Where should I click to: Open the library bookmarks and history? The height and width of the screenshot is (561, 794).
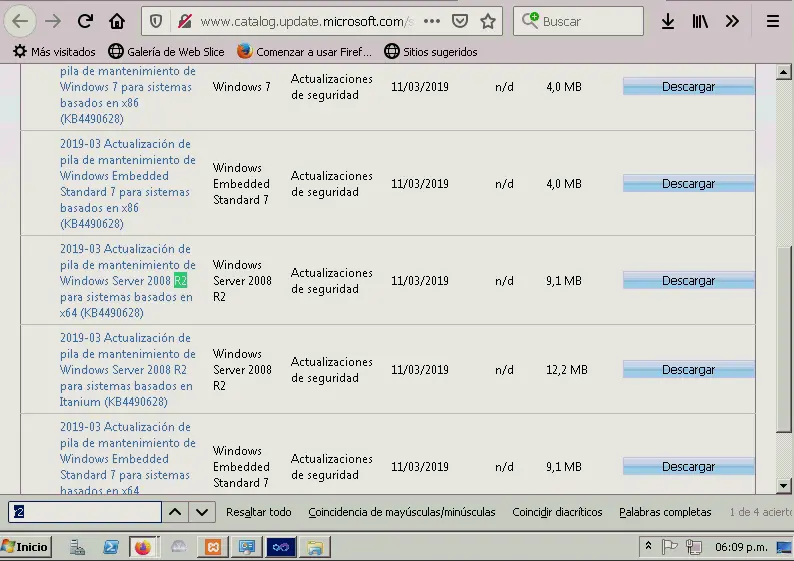click(700, 21)
